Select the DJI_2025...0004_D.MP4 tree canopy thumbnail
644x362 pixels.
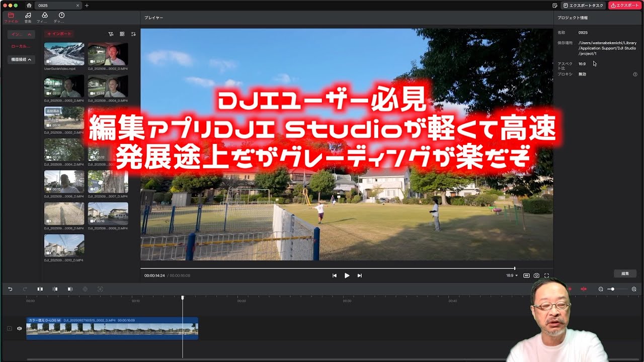(64, 150)
